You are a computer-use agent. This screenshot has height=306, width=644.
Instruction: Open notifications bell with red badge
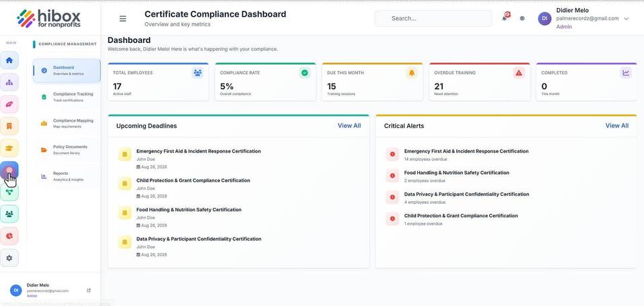point(505,17)
